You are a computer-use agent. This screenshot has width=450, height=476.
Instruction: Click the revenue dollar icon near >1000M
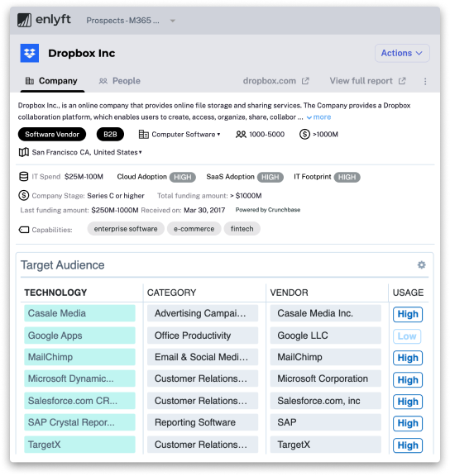click(304, 134)
